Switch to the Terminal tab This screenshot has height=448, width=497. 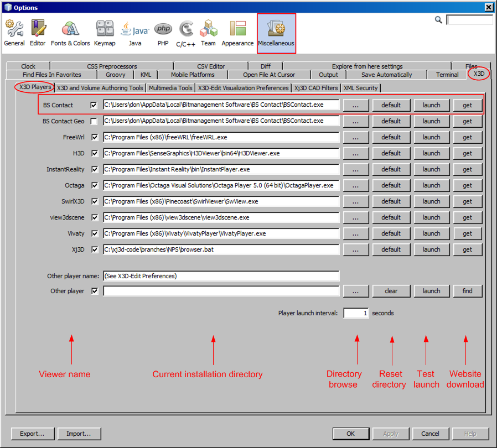[x=447, y=75]
